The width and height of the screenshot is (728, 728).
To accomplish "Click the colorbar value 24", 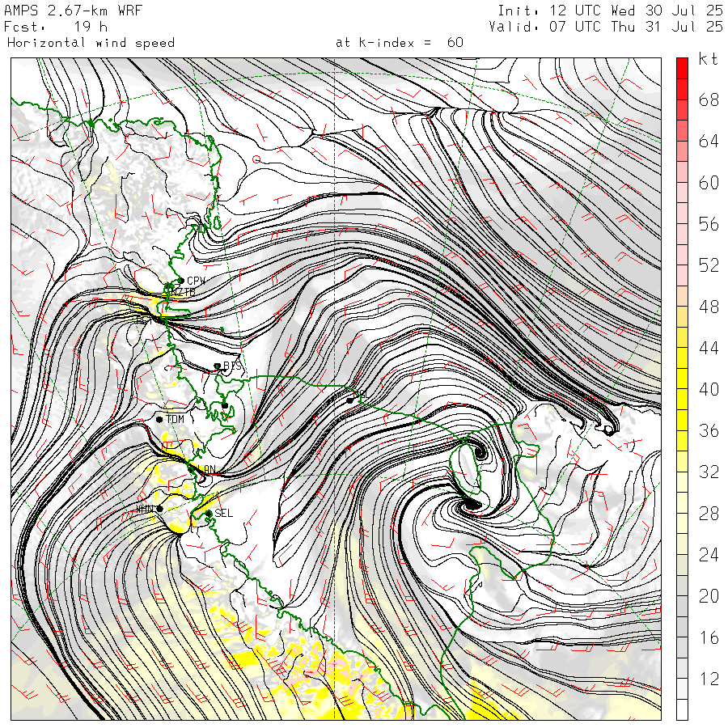I will point(709,555).
